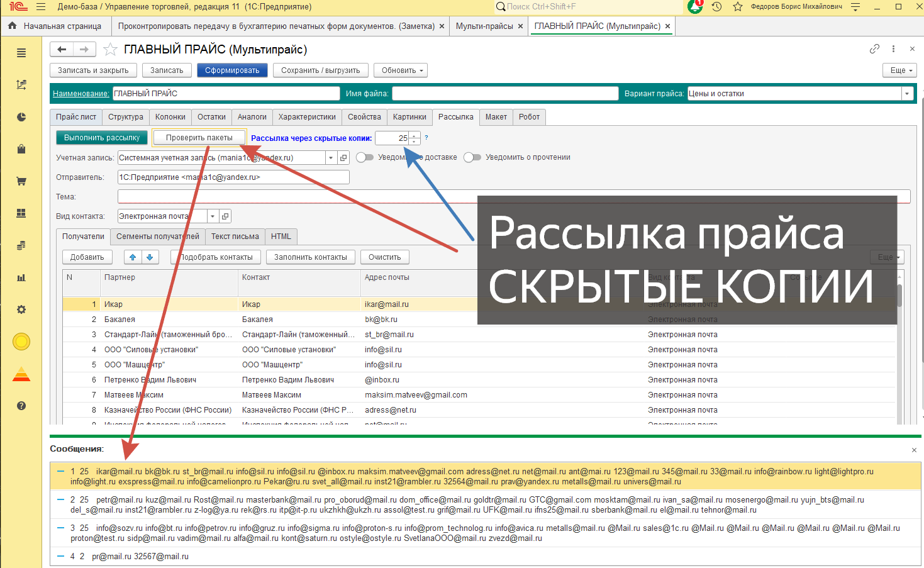Open the top 'Еще' menu
Image resolution: width=924 pixels, height=568 pixels.
pyautogui.click(x=900, y=70)
